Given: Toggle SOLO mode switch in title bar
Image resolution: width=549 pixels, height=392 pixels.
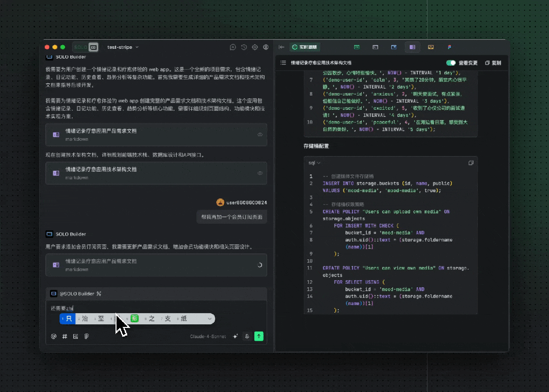Looking at the screenshot, I should pyautogui.click(x=85, y=47).
